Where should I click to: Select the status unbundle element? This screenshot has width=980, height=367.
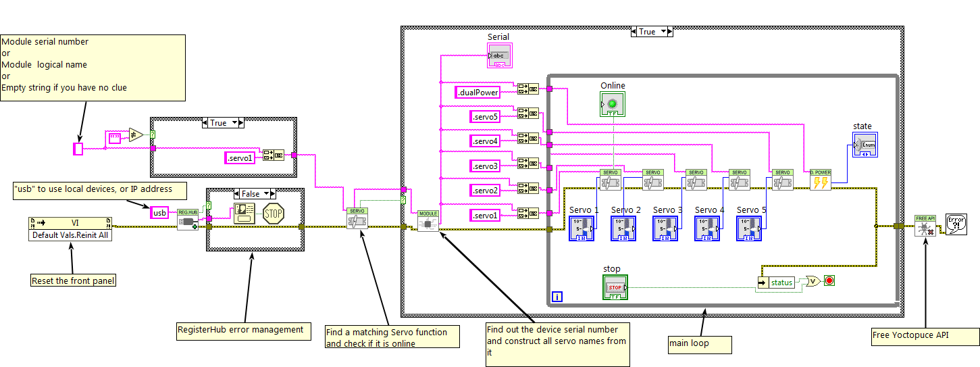(x=782, y=283)
